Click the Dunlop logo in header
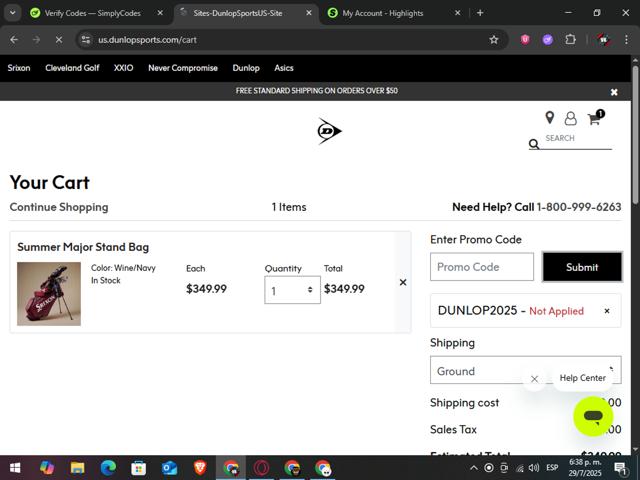The height and width of the screenshot is (480, 640). pyautogui.click(x=329, y=131)
